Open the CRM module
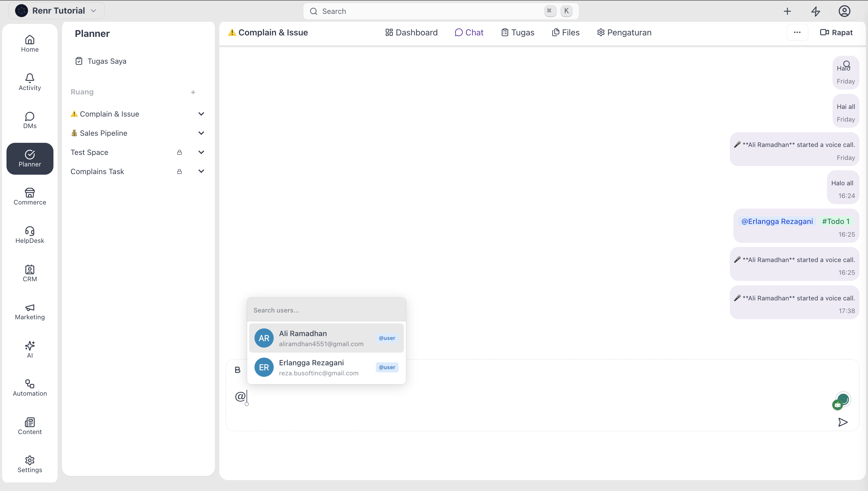The height and width of the screenshot is (491, 868). pos(30,274)
